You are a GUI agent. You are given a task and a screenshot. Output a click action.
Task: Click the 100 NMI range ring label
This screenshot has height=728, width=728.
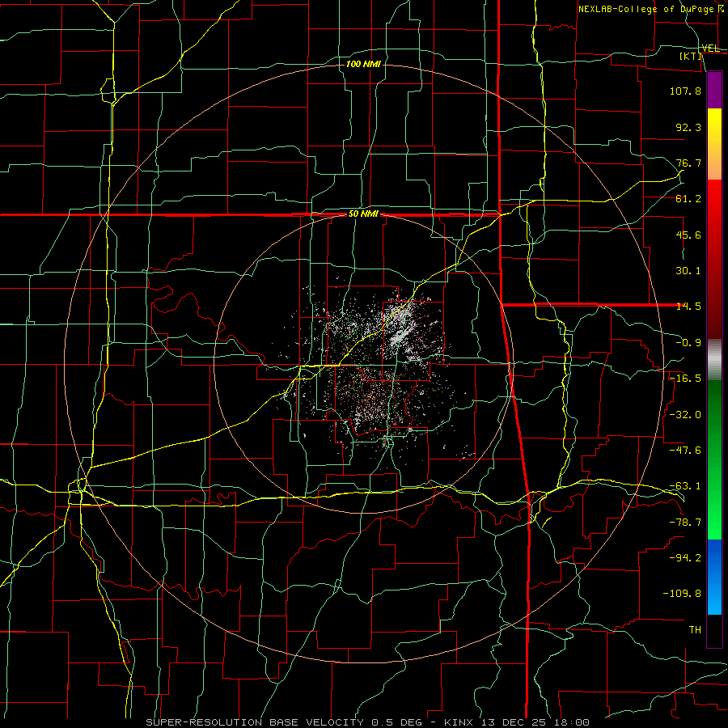tap(363, 64)
